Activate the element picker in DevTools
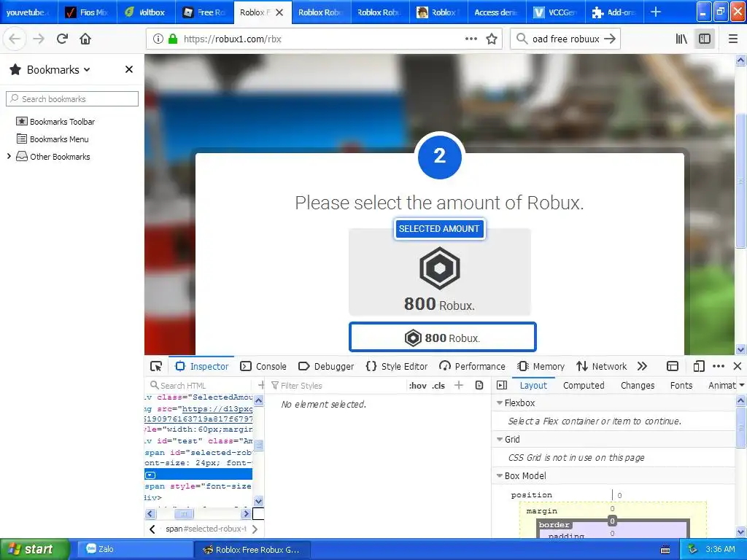The height and width of the screenshot is (560, 747). tap(156, 366)
